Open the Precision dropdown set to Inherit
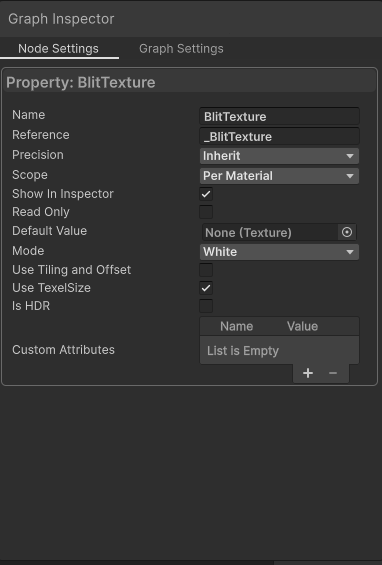The image size is (382, 565). point(279,156)
